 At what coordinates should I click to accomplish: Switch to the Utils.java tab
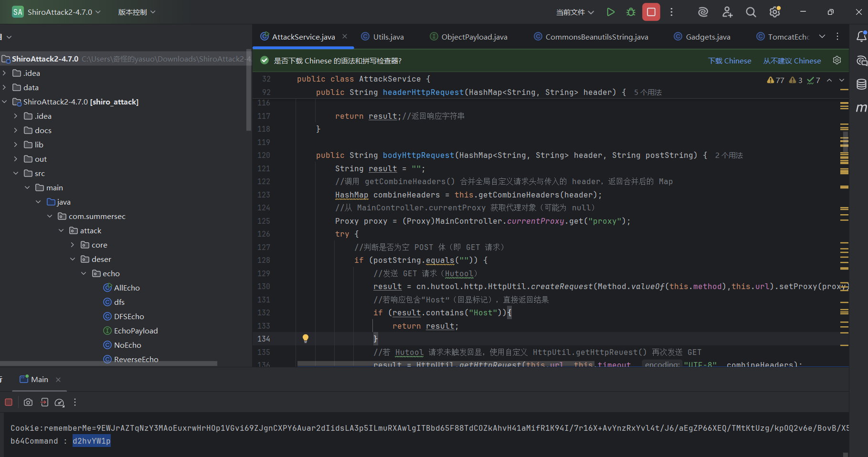[388, 37]
